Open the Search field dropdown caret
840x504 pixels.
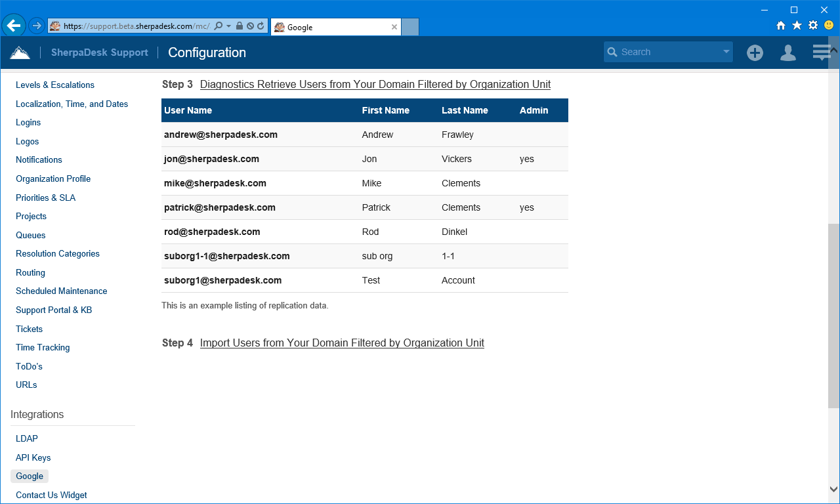[726, 51]
